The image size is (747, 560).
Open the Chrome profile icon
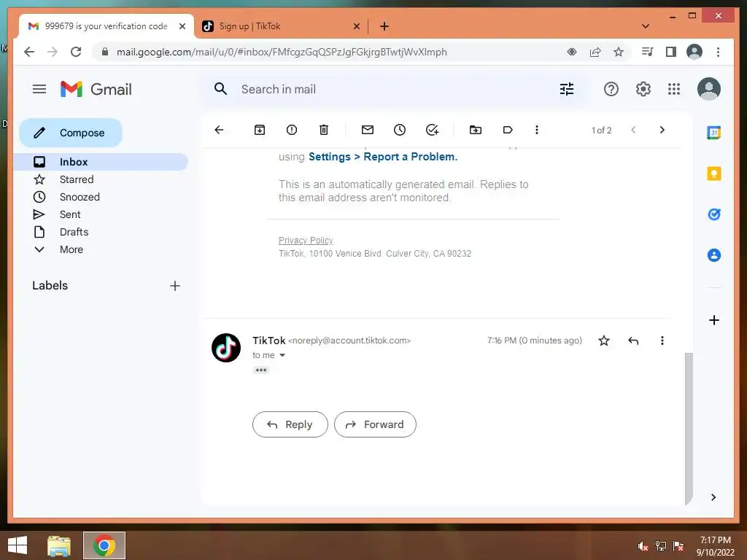click(694, 52)
